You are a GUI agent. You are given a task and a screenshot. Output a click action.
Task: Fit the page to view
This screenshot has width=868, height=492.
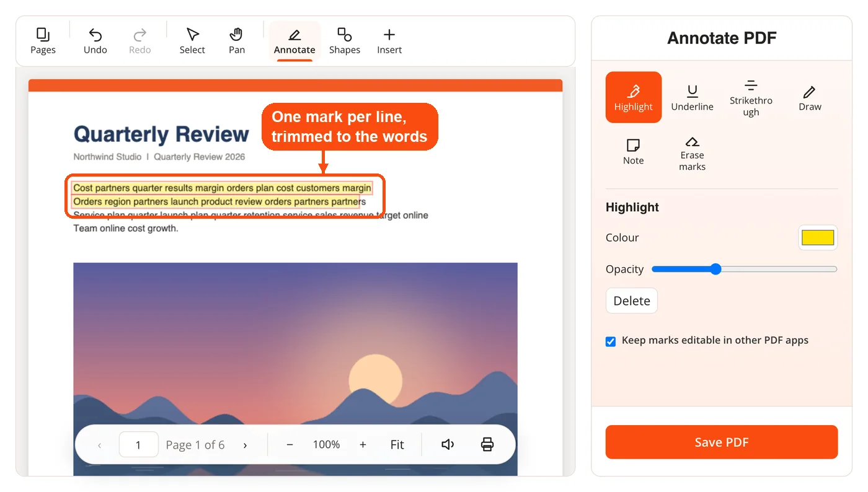(397, 444)
